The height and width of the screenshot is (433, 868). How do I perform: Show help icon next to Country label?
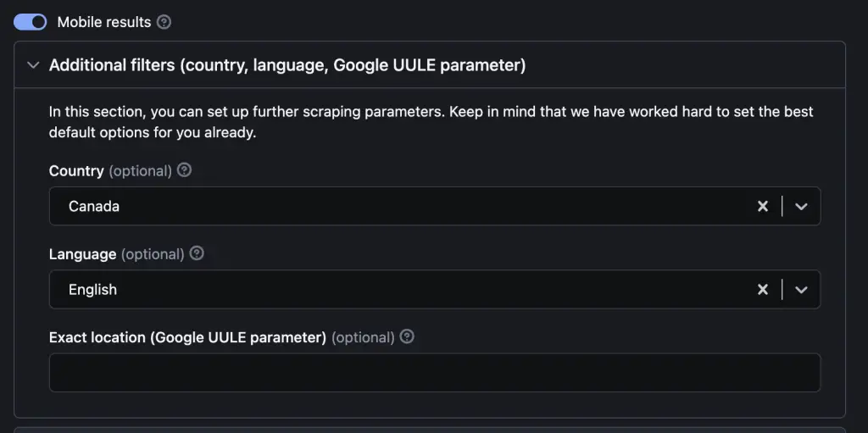184,170
